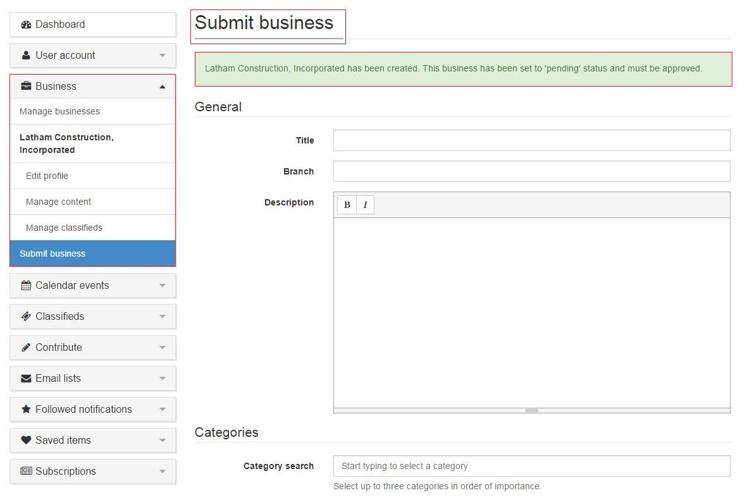Click the User account person icon
Screen dimensions: 747x500
click(26, 55)
